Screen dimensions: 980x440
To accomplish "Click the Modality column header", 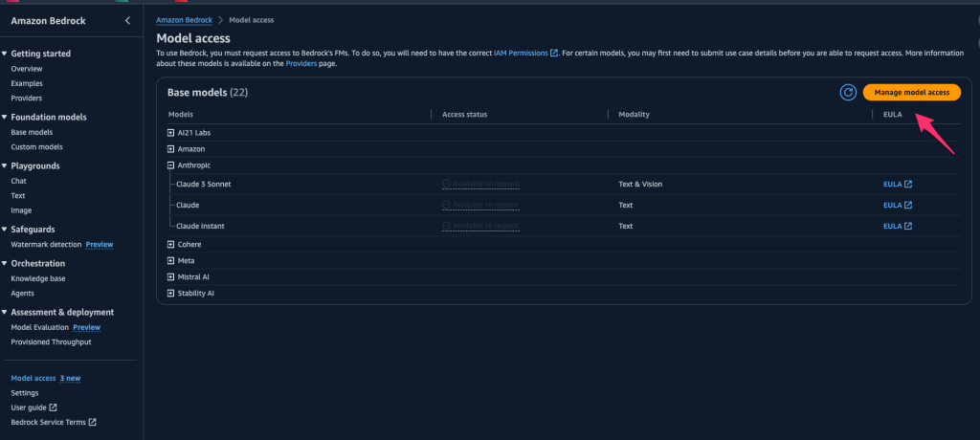I will (x=634, y=115).
